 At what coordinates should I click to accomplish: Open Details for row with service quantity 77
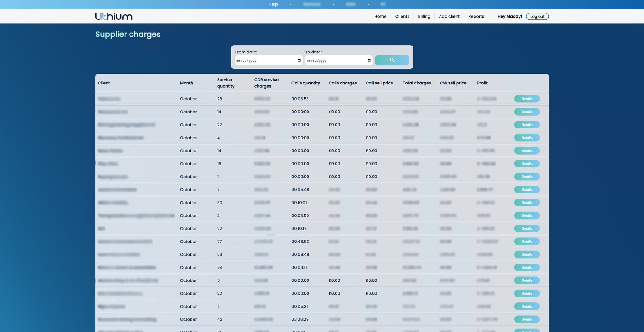pyautogui.click(x=527, y=242)
